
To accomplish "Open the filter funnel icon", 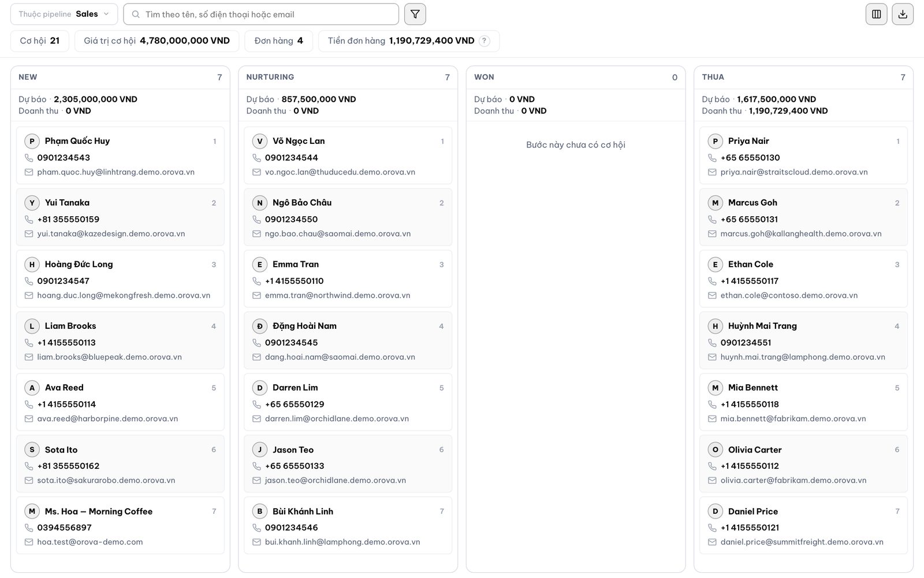I will coord(415,14).
